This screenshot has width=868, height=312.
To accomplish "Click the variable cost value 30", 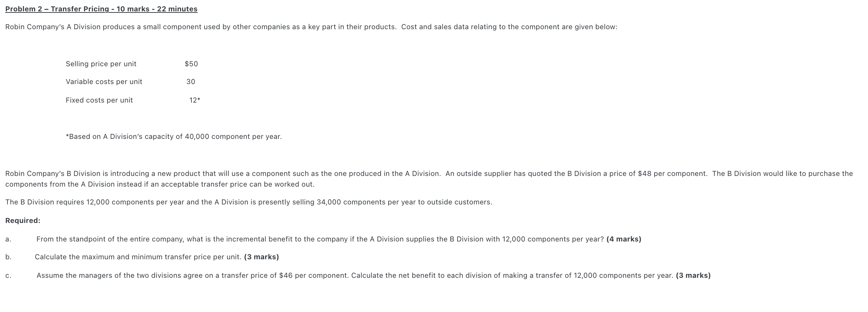I will (x=191, y=82).
